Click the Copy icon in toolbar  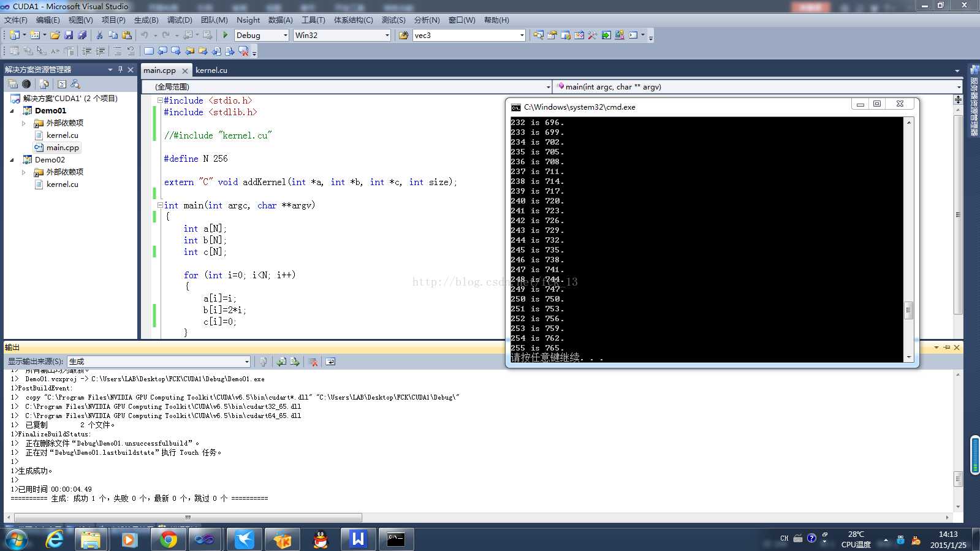pyautogui.click(x=113, y=35)
